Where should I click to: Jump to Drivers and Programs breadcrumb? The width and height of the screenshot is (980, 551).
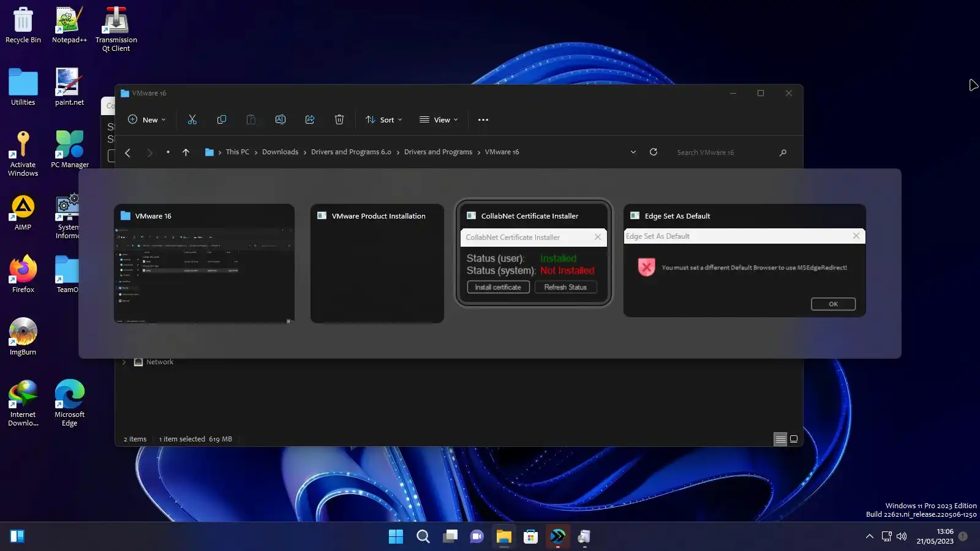[438, 152]
